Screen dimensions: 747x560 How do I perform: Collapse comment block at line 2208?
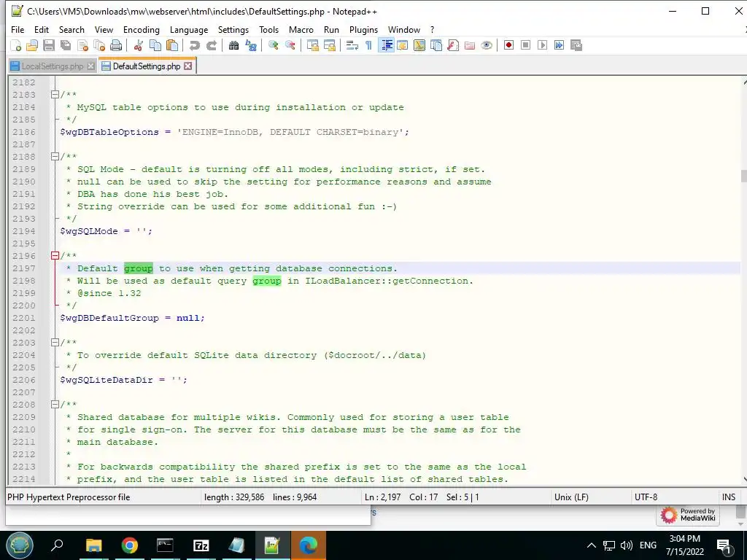coord(55,404)
